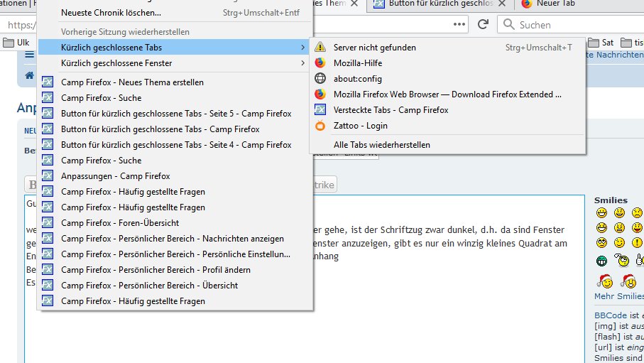Close the Button für kürzlich geschlossene tab
The image size is (644, 363).
tap(501, 4)
